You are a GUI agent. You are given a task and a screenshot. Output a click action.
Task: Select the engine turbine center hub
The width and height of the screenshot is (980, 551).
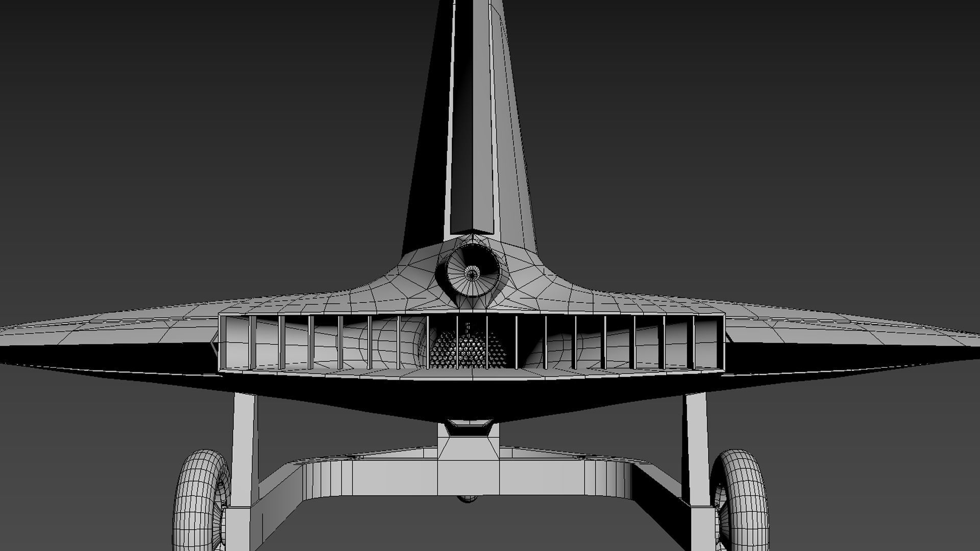[x=473, y=274]
